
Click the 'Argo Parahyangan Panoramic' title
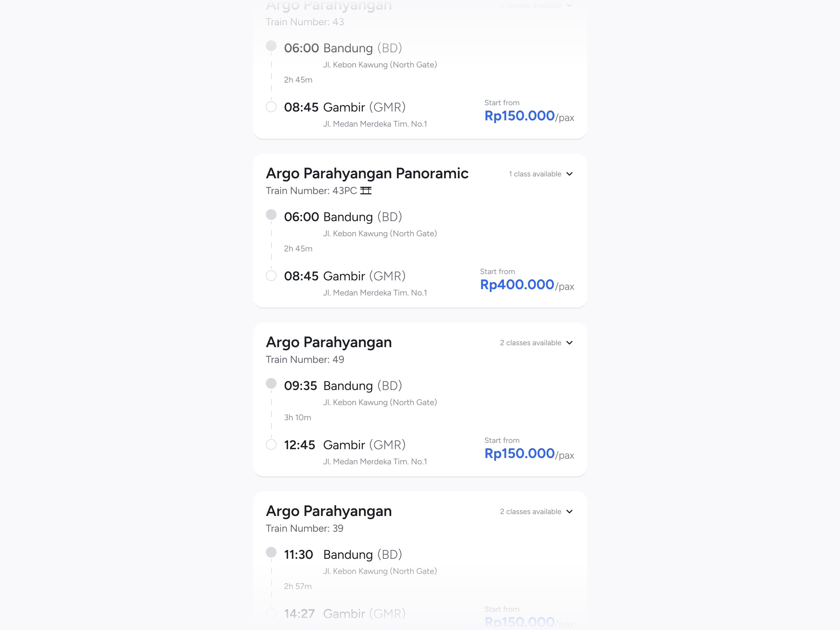367,173
